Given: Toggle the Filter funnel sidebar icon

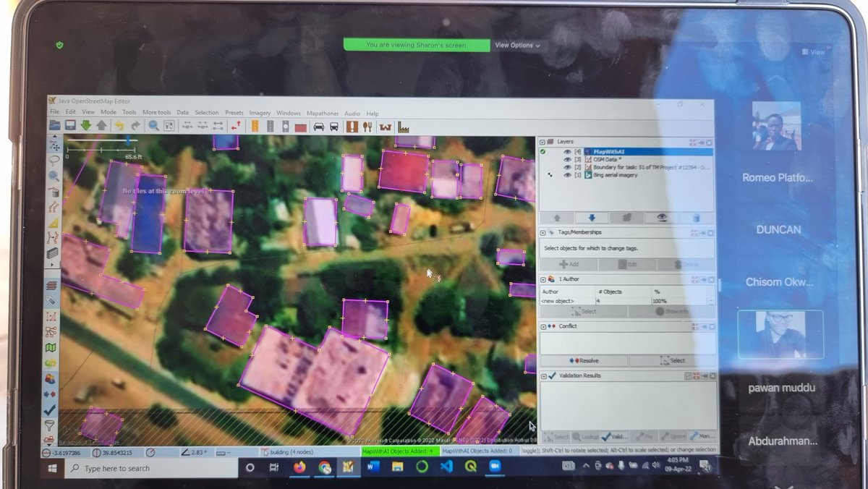Looking at the screenshot, I should point(50,425).
